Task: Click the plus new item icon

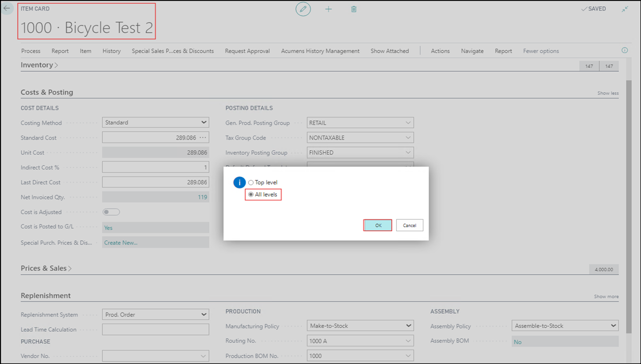Action: click(328, 9)
